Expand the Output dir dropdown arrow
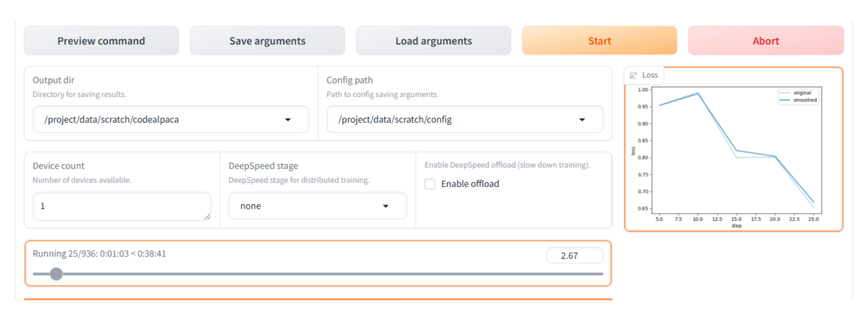Screen dimensions: 868x314 click(x=288, y=120)
